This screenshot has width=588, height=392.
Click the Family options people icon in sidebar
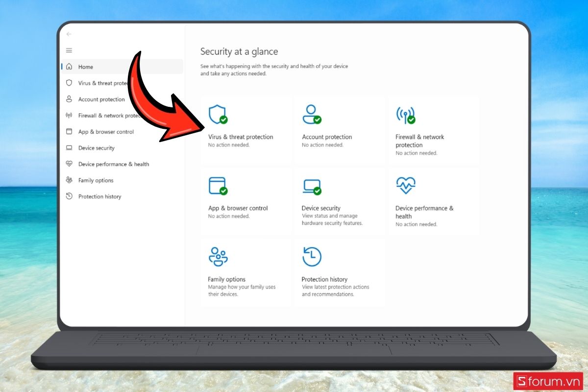pos(69,180)
